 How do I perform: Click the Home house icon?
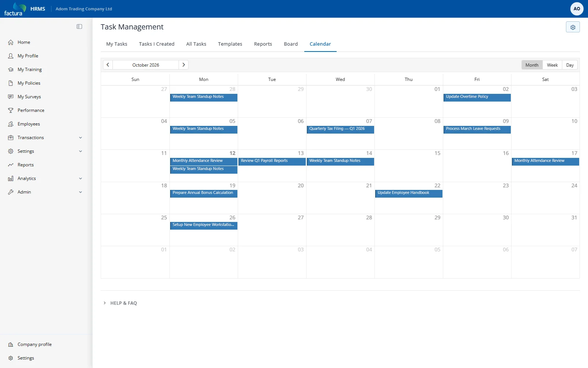pyautogui.click(x=11, y=42)
